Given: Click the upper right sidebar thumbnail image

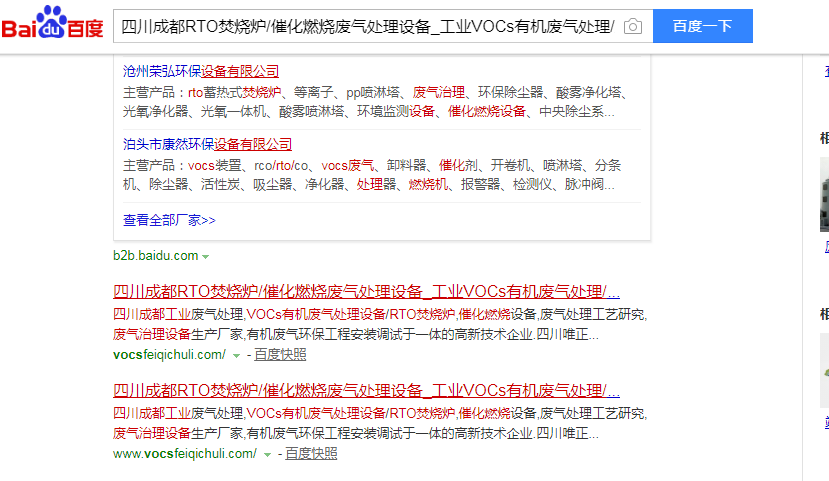Looking at the screenshot, I should coord(824,195).
